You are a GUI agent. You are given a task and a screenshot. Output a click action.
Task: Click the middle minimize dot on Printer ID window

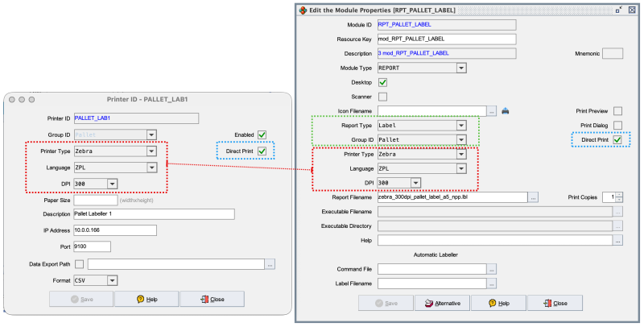pos(22,99)
